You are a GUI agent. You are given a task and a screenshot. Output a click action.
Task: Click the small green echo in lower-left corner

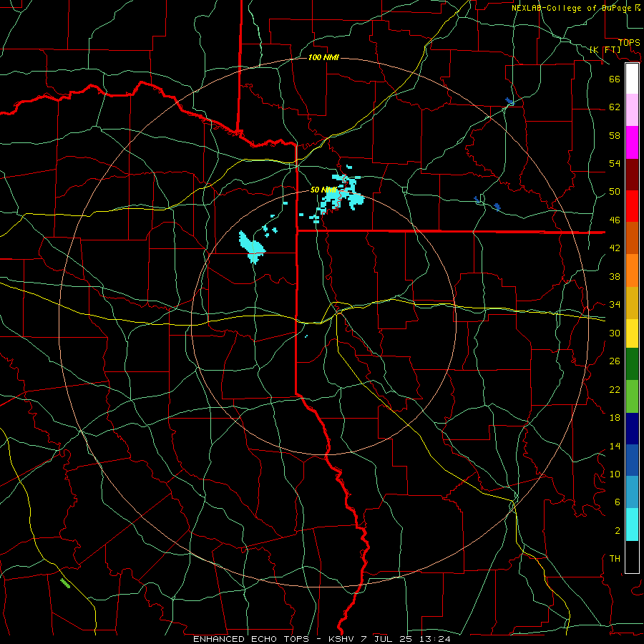tap(65, 583)
